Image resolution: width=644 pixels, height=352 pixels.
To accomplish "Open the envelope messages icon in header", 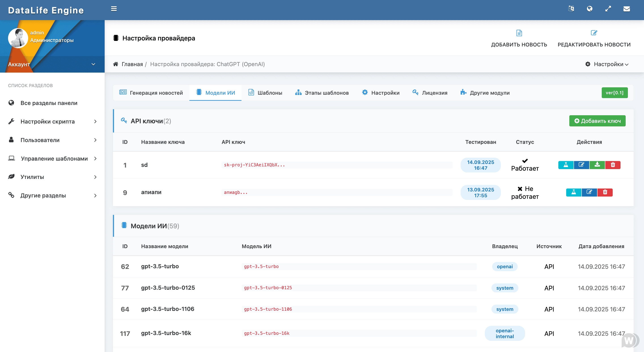I will [x=626, y=9].
